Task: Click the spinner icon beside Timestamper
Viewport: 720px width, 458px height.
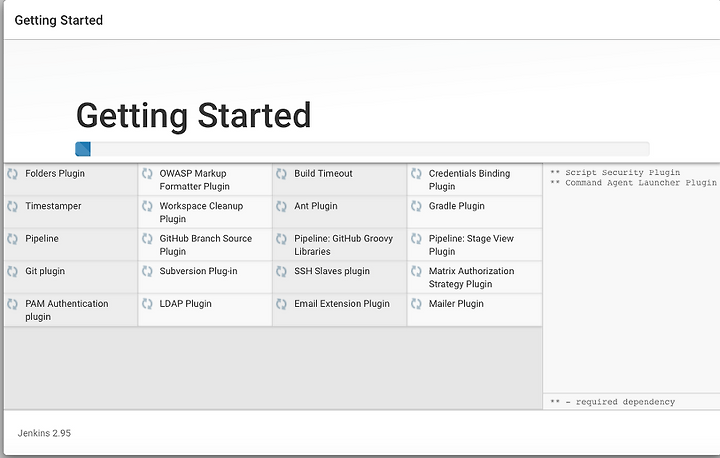Action: pos(12,206)
